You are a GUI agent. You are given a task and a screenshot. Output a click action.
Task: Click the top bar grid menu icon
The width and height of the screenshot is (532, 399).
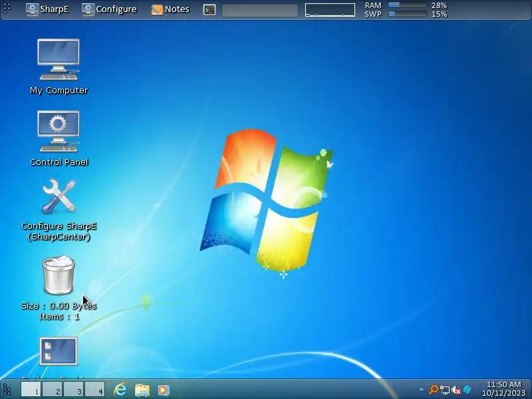7,8
